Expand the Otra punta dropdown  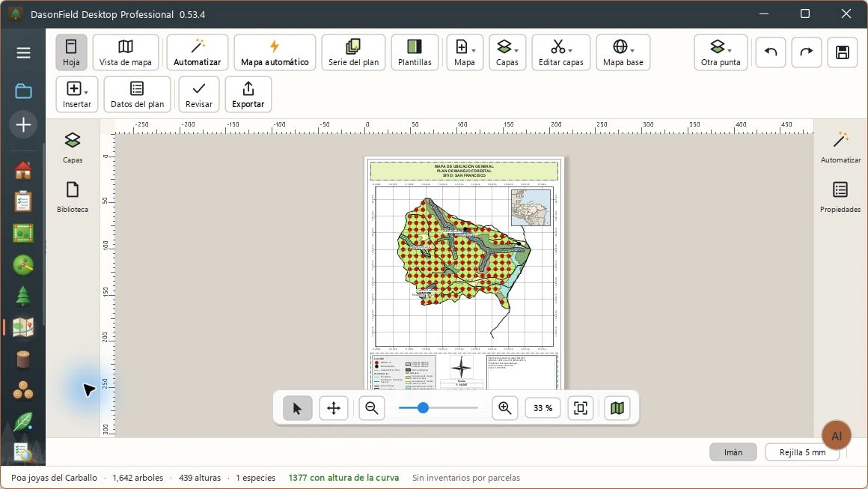(x=720, y=52)
